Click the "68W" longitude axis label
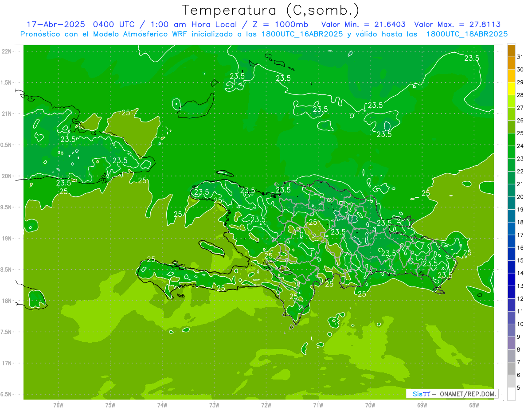532x411 pixels. click(x=473, y=405)
